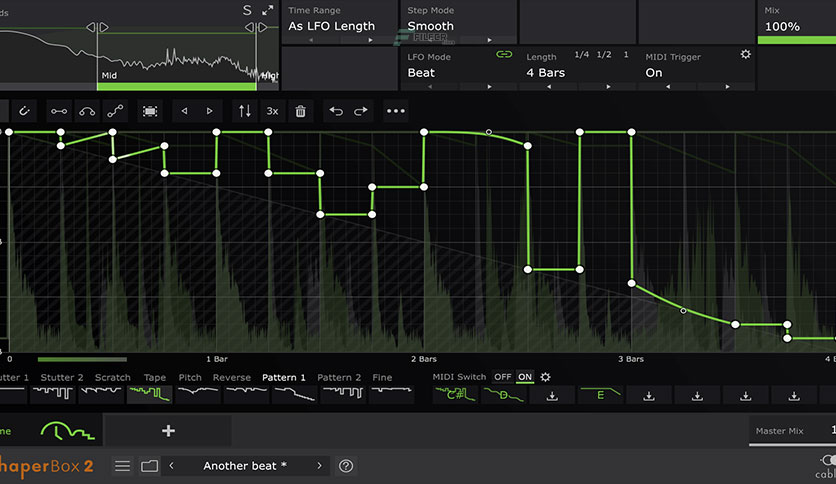The height and width of the screenshot is (484, 836).
Task: Enable the magnet snap tool
Action: (23, 111)
